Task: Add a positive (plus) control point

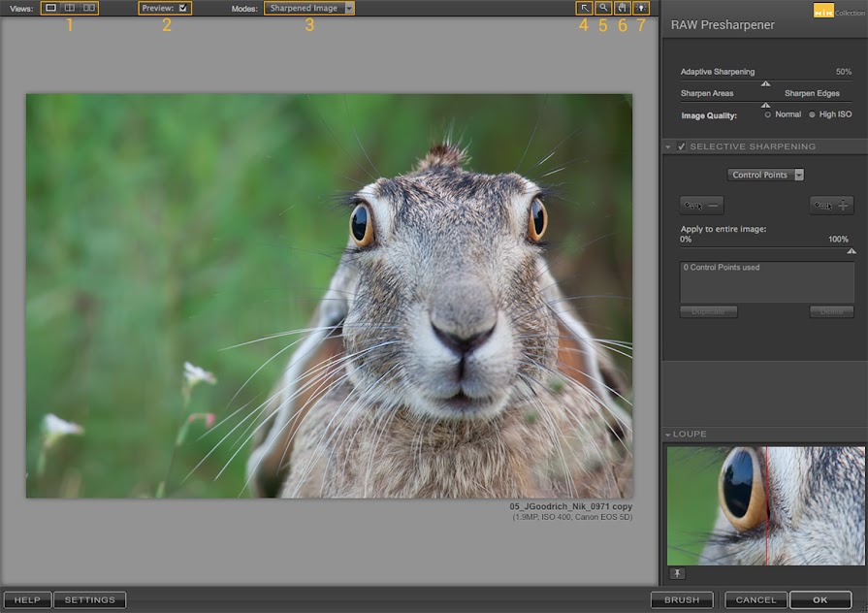Action: [x=832, y=205]
